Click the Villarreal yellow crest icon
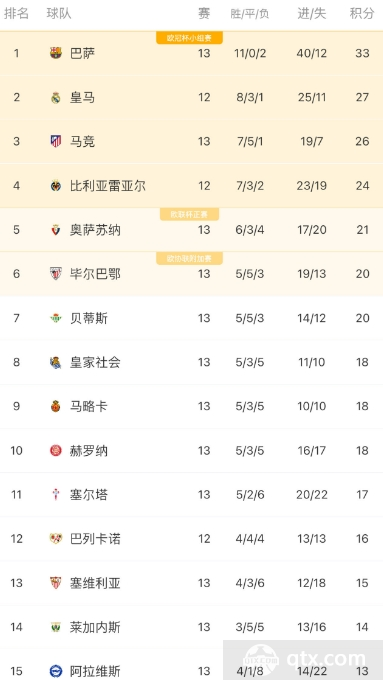The image size is (383, 680). pos(56,186)
